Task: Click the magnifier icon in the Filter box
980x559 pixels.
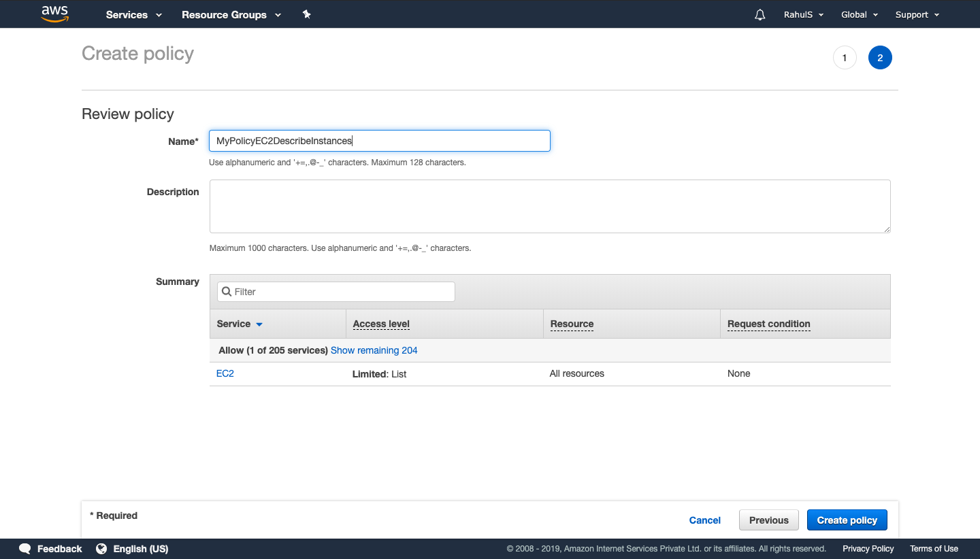Action: coord(227,291)
